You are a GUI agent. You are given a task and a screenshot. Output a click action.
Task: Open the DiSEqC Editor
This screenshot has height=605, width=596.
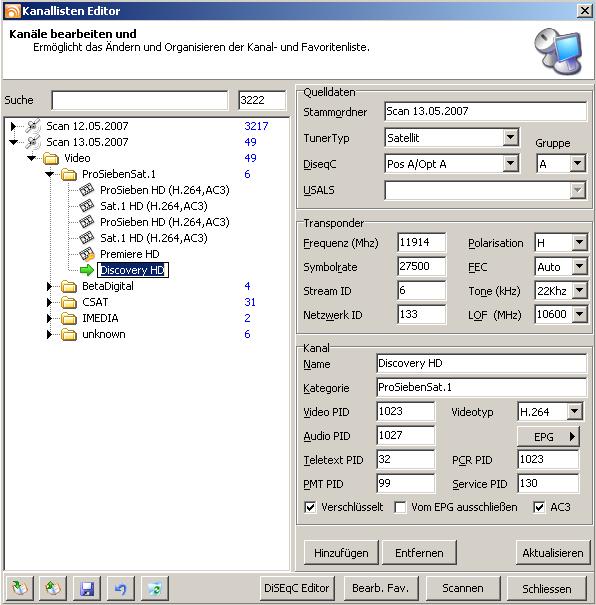[297, 588]
